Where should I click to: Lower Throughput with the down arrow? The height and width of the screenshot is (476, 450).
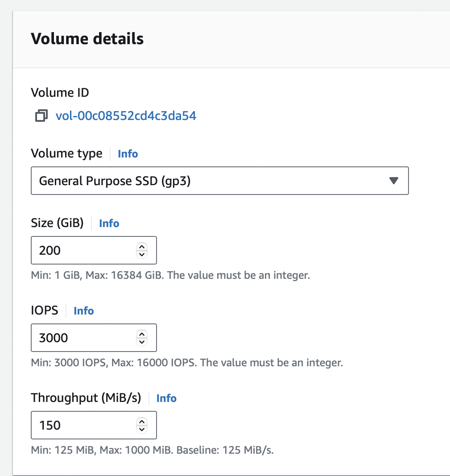(142, 429)
